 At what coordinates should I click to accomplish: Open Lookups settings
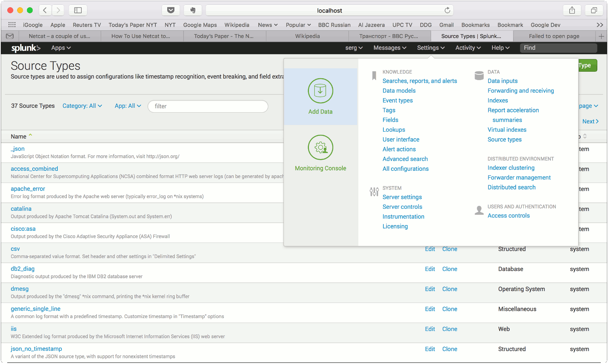[x=394, y=130]
